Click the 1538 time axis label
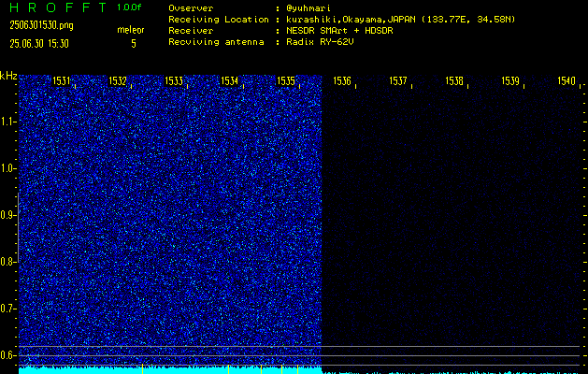This screenshot has width=588, height=374. click(x=454, y=81)
